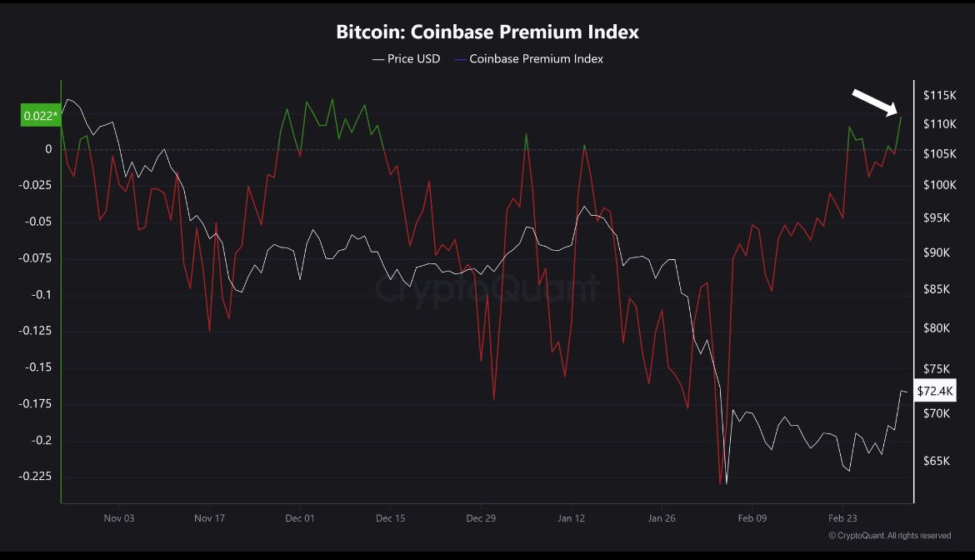Select the Dec 01 date label
This screenshot has width=975, height=560.
(300, 518)
